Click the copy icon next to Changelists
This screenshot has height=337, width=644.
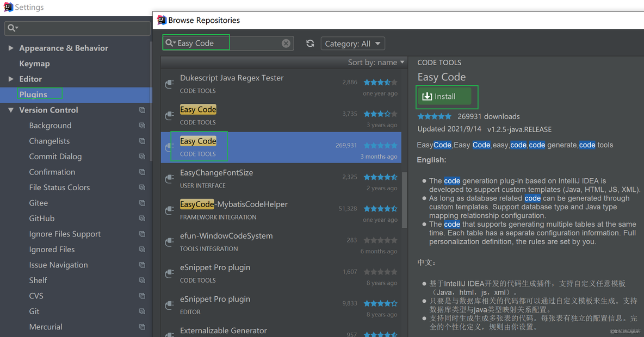pos(142,141)
